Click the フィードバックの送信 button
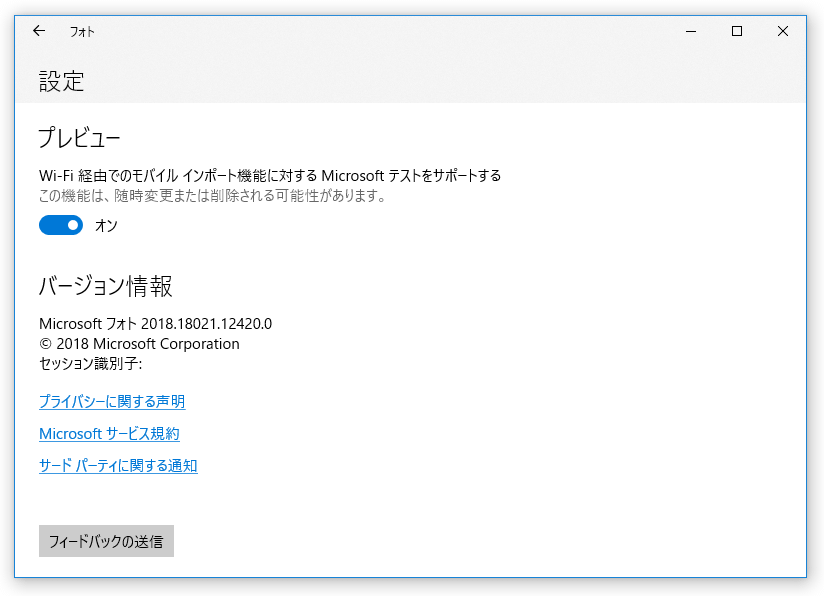The height and width of the screenshot is (596, 824). tap(106, 541)
